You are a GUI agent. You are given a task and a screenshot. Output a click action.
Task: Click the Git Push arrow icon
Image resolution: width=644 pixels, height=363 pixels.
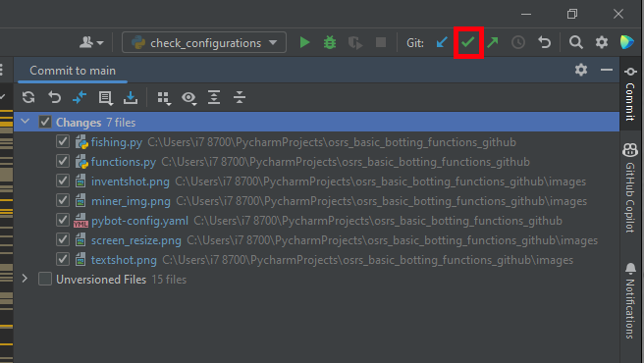tap(493, 42)
